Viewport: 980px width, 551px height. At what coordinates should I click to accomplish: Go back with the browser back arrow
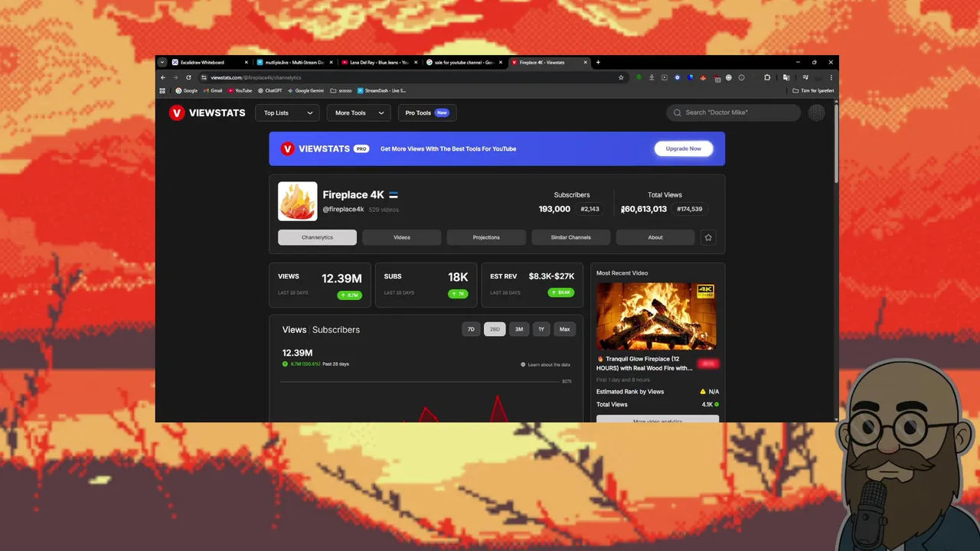[x=163, y=77]
